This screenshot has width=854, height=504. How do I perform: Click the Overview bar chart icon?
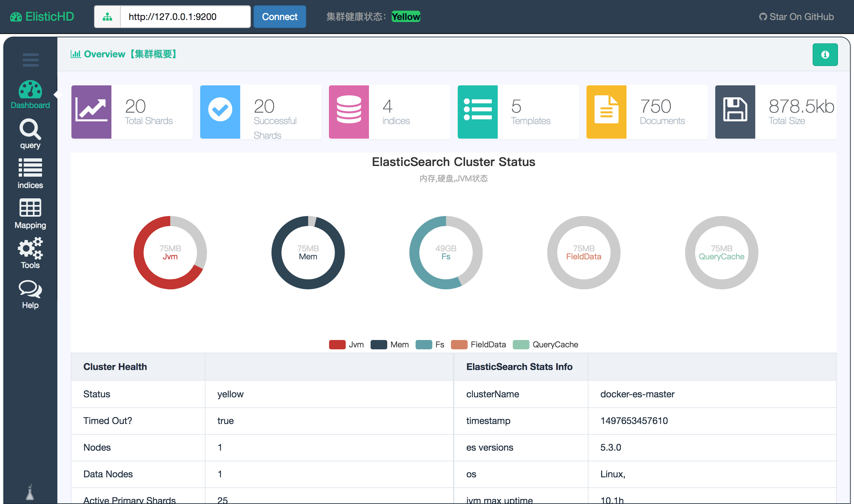[x=76, y=54]
